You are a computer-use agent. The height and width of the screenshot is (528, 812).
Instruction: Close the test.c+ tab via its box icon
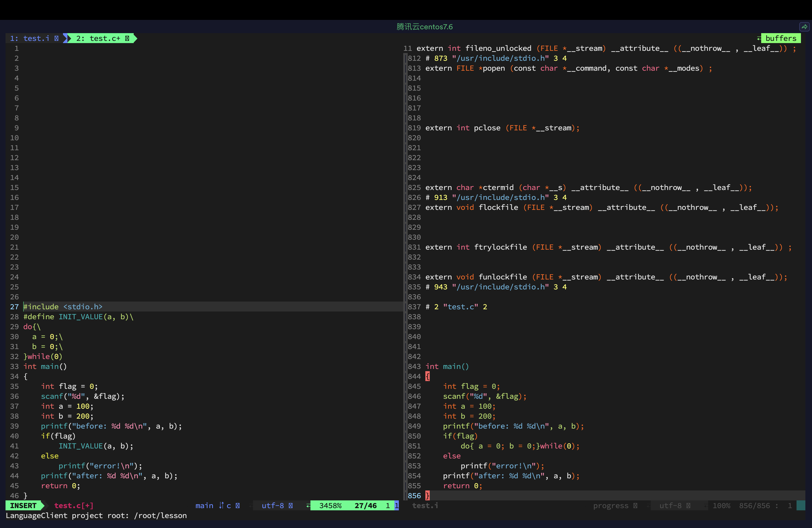coord(127,38)
